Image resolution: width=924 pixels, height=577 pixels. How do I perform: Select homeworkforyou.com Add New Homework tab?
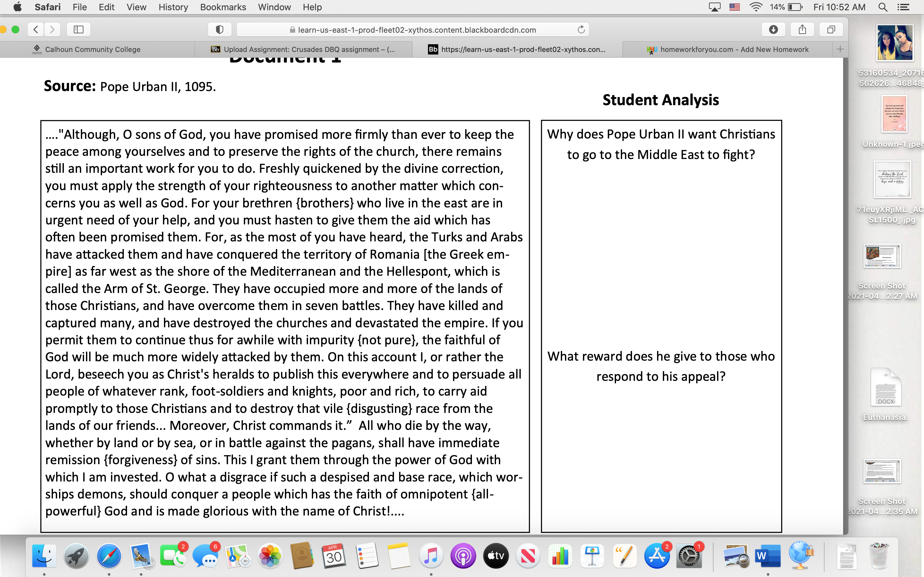pyautogui.click(x=734, y=49)
